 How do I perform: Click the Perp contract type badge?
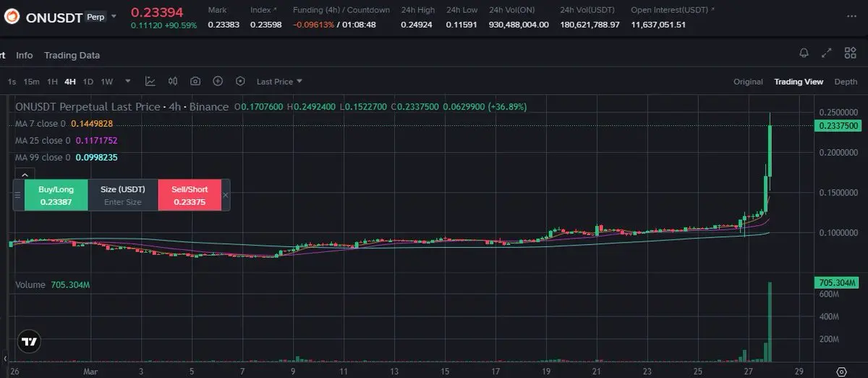(x=95, y=17)
